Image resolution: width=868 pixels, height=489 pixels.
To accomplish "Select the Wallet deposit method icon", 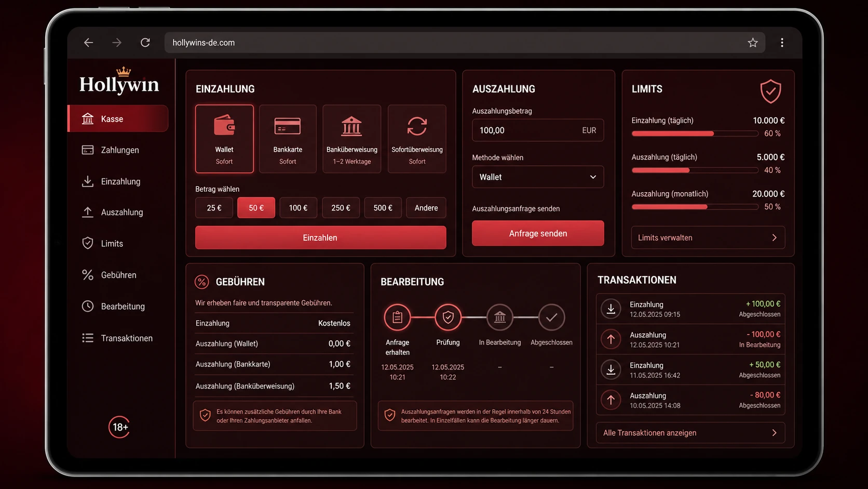I will tap(224, 126).
